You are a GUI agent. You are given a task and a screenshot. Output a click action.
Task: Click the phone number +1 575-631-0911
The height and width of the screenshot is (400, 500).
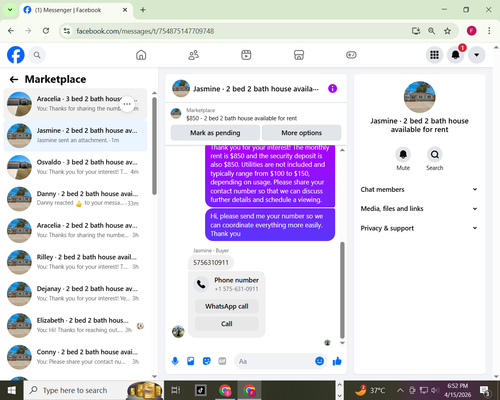tap(236, 289)
